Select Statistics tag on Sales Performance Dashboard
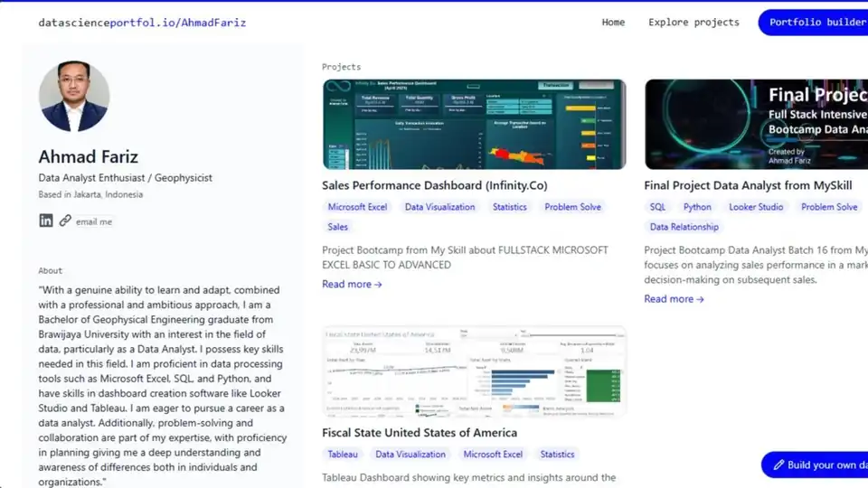This screenshot has height=488, width=868. coord(510,207)
